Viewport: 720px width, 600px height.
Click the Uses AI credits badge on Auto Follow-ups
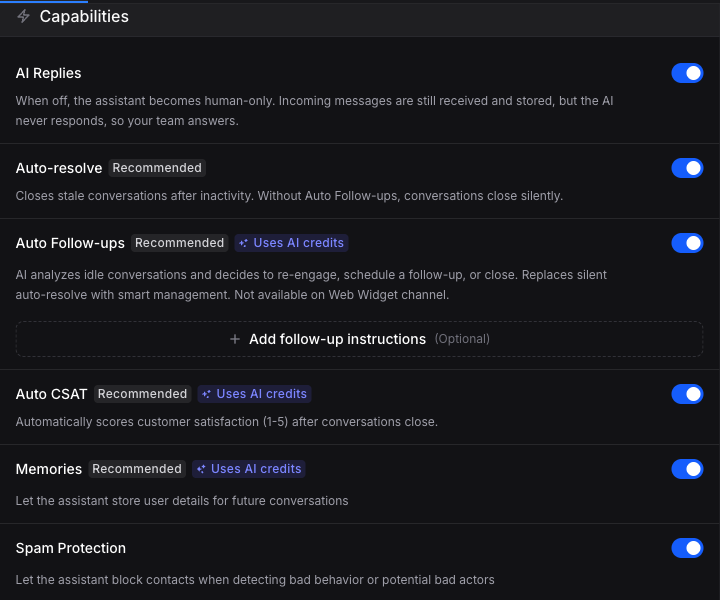(x=292, y=243)
